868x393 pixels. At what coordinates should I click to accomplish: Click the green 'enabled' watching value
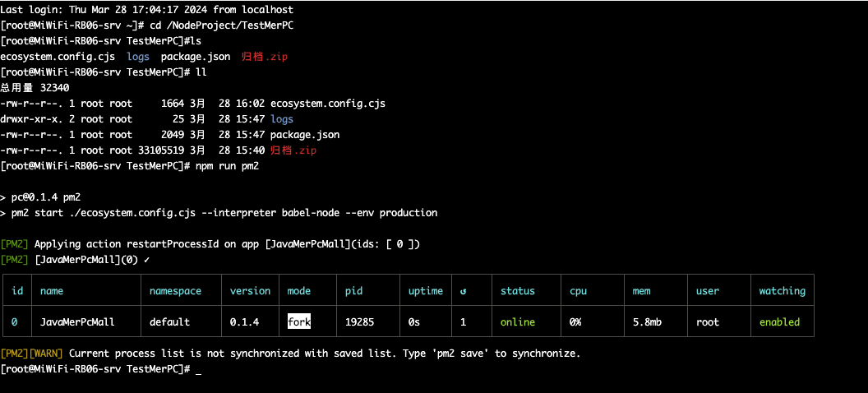click(x=779, y=321)
